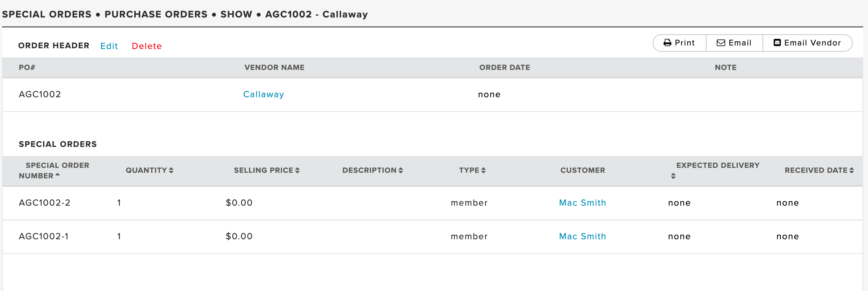This screenshot has width=868, height=291.
Task: Sort by Received Date column arrows
Action: tap(852, 170)
